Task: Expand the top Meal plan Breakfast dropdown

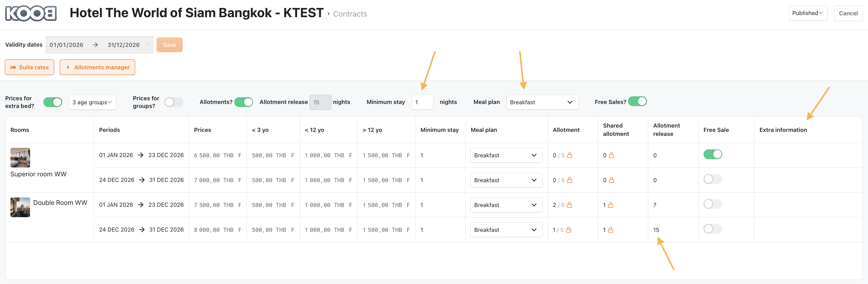Action: [542, 102]
